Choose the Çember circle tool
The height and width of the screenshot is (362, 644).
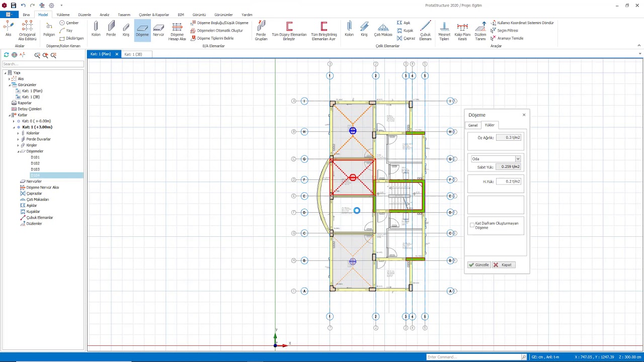(x=69, y=23)
